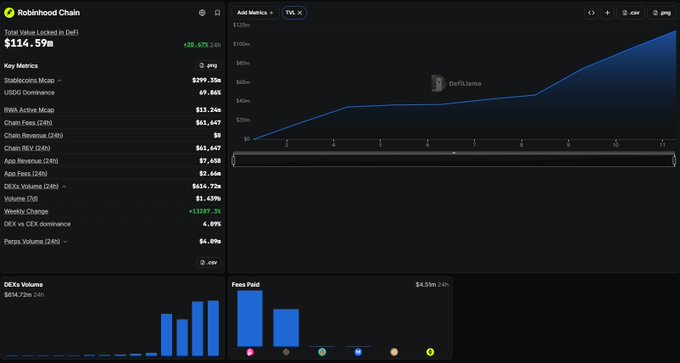Download chart data as .csv
This screenshot has height=363, width=680.
[631, 13]
